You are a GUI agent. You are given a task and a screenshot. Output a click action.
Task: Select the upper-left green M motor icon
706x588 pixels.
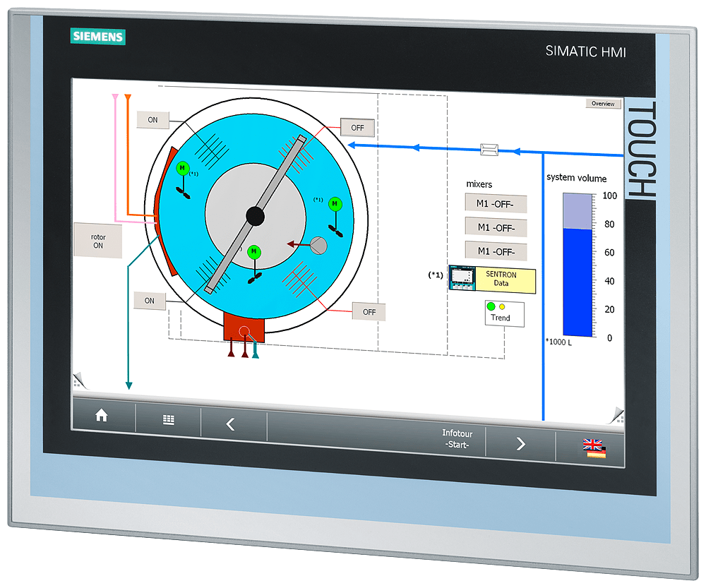tap(182, 167)
